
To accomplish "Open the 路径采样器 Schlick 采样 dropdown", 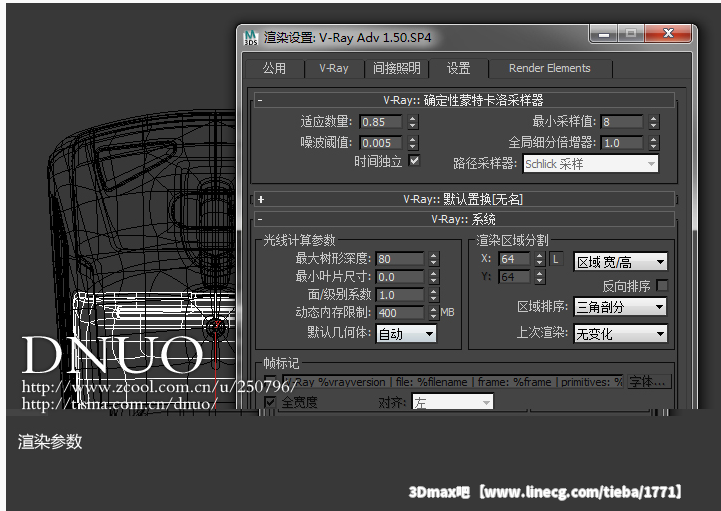I will 590,164.
